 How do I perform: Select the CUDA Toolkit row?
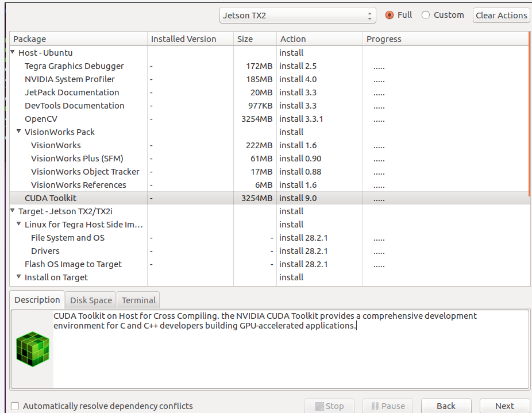pos(269,198)
